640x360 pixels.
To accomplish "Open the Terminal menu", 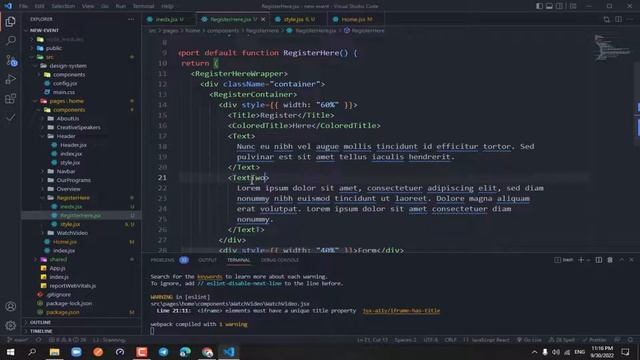I will 144,6.
